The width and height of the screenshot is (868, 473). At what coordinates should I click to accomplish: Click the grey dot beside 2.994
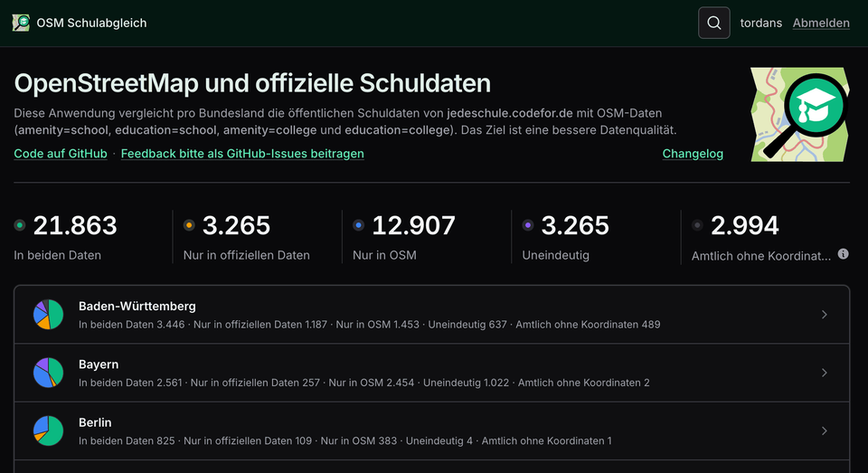click(x=697, y=225)
